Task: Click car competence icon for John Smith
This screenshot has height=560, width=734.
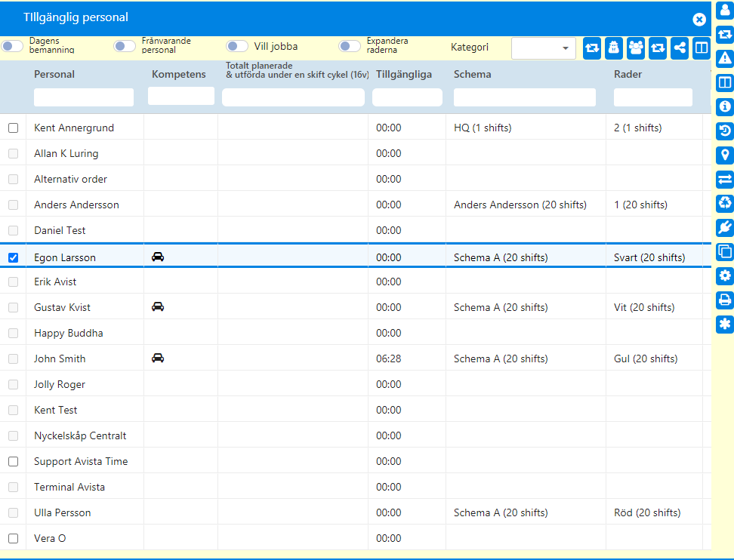Action: (158, 358)
